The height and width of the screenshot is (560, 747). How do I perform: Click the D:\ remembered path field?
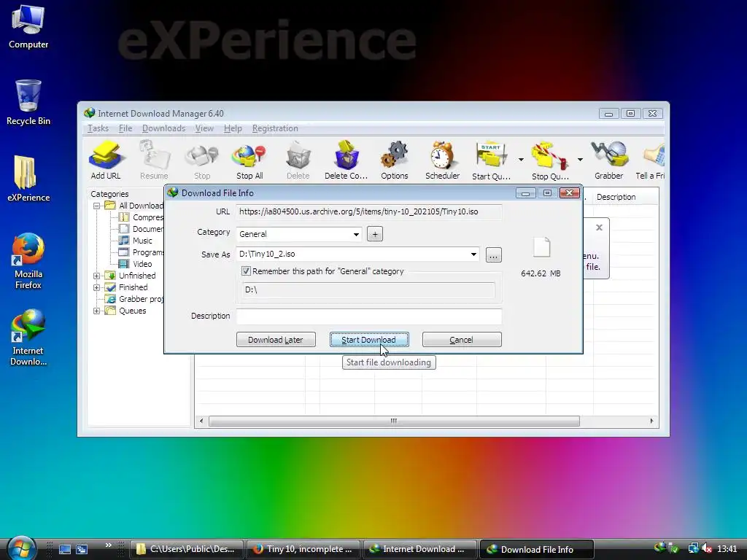pos(368,289)
